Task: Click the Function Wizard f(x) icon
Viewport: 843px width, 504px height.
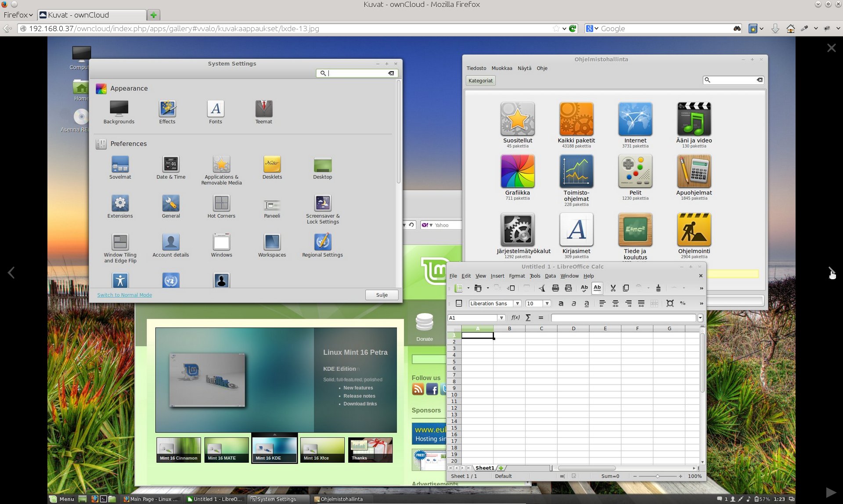Action: click(x=515, y=317)
